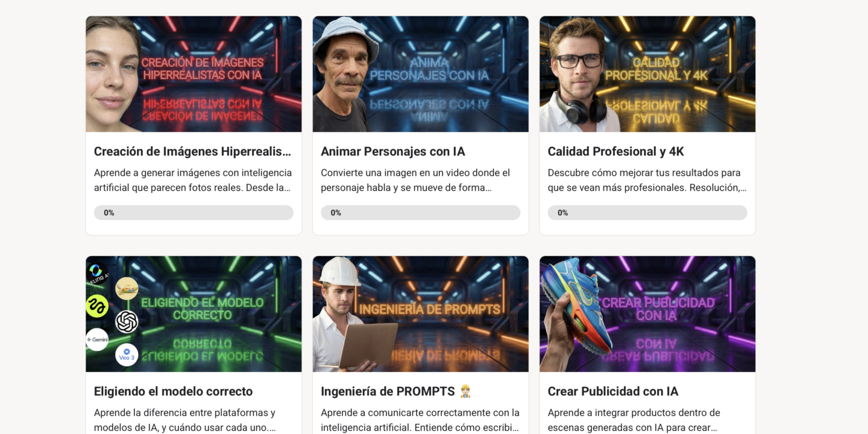This screenshot has height=434, width=868.
Task: Open the Calidad Profesional y 4K thumbnail
Action: coord(647,74)
